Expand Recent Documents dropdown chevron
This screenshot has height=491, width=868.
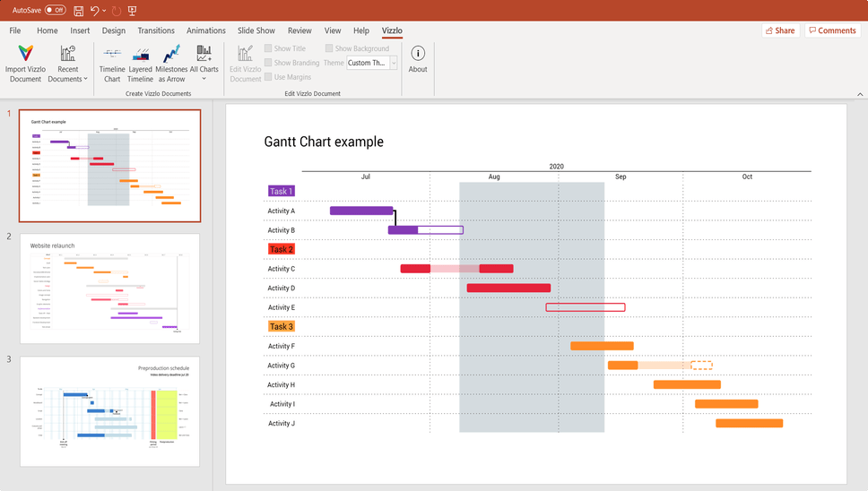(x=86, y=79)
